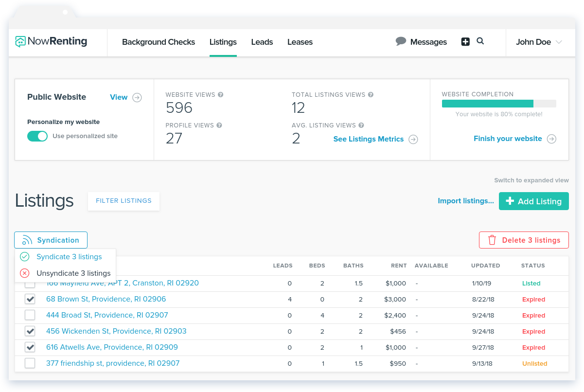The image size is (584, 392).
Task: Click the Avg. Listing Views help icon
Action: [361, 125]
